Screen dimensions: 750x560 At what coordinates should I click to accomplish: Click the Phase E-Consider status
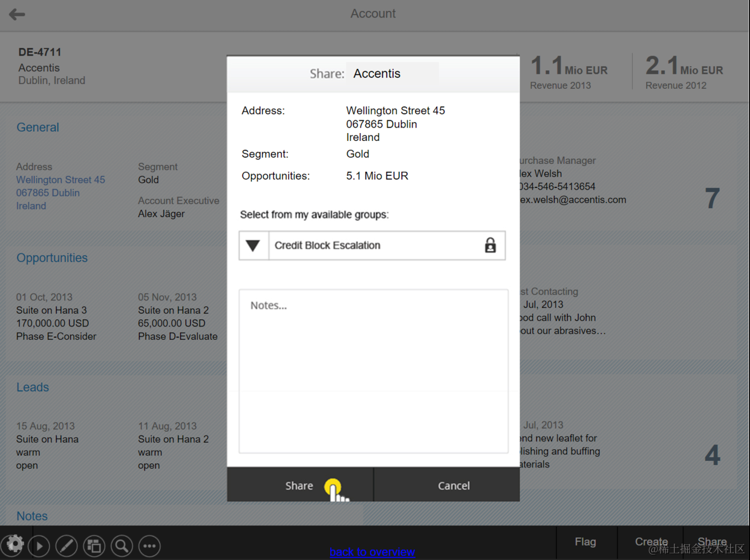tap(56, 336)
